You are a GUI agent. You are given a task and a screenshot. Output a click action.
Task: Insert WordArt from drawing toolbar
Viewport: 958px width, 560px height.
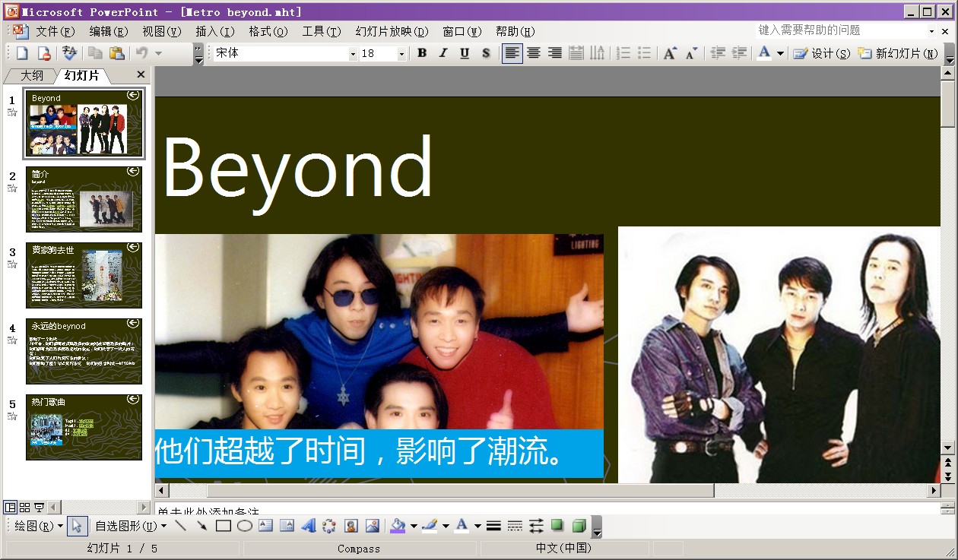[x=308, y=525]
